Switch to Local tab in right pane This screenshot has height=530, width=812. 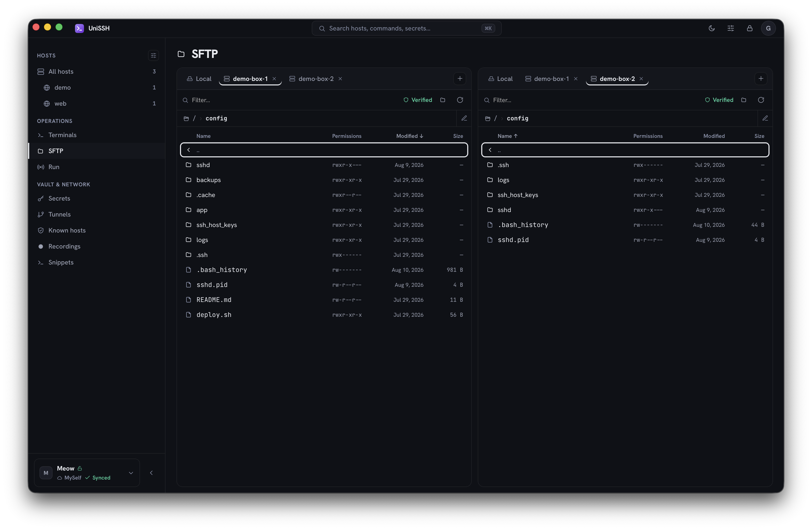(x=500, y=79)
